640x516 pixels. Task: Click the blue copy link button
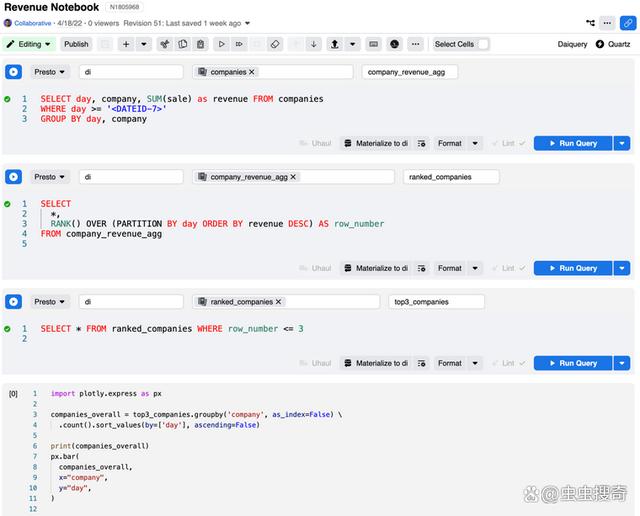click(628, 23)
